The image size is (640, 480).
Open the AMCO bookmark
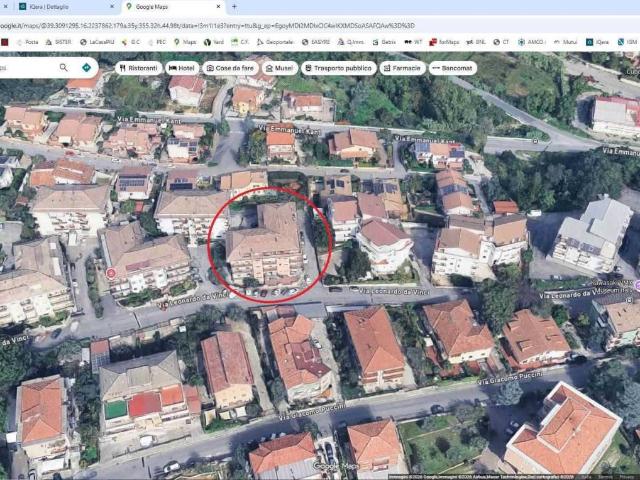pyautogui.click(x=531, y=42)
